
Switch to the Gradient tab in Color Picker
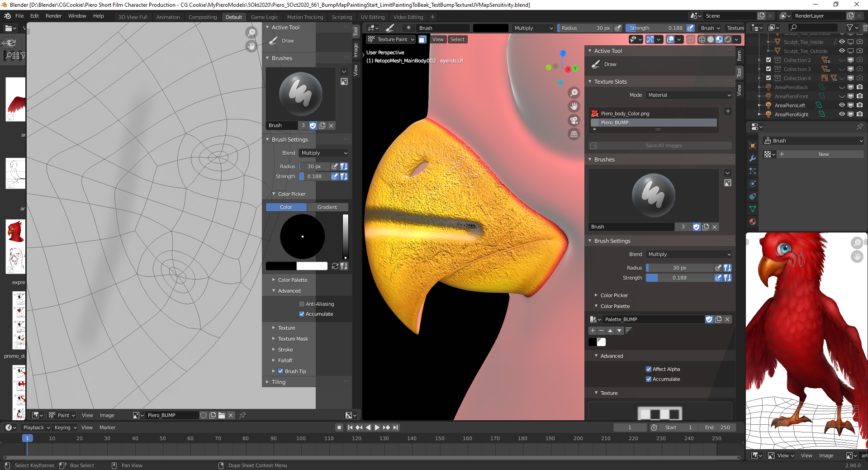click(328, 207)
